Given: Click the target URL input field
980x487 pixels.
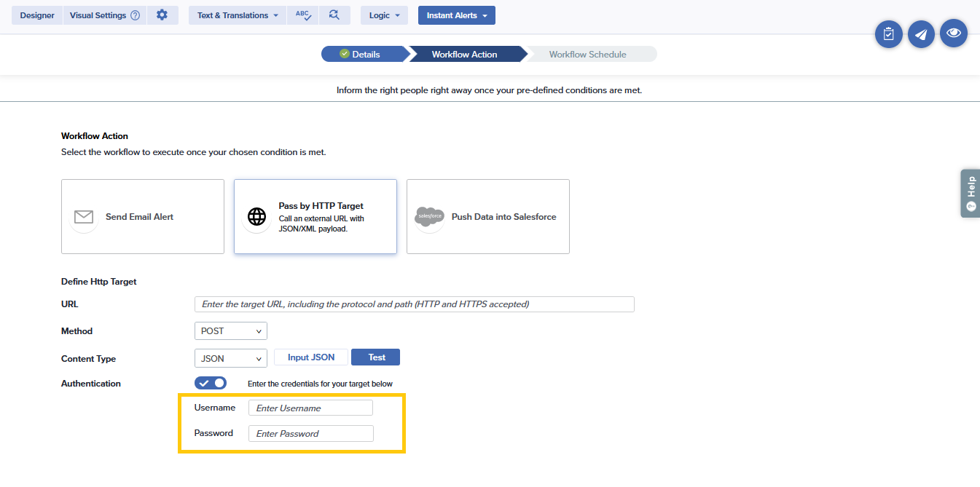Looking at the screenshot, I should click(414, 304).
